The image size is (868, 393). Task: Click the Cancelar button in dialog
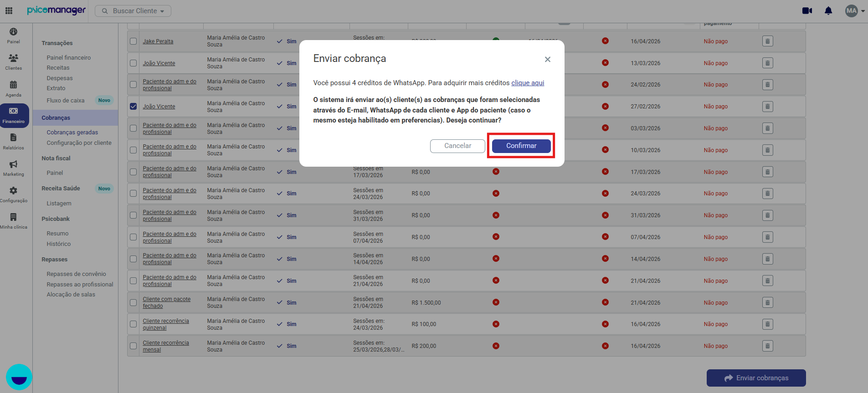[457, 146]
